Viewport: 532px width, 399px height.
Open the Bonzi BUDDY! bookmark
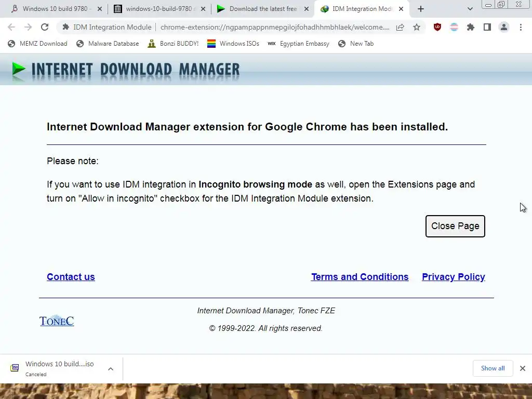pyautogui.click(x=173, y=44)
